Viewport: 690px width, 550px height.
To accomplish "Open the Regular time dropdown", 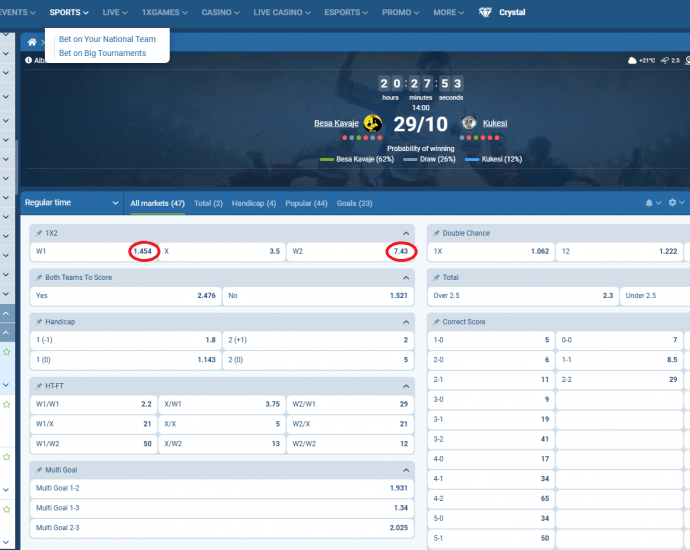I will [x=72, y=203].
